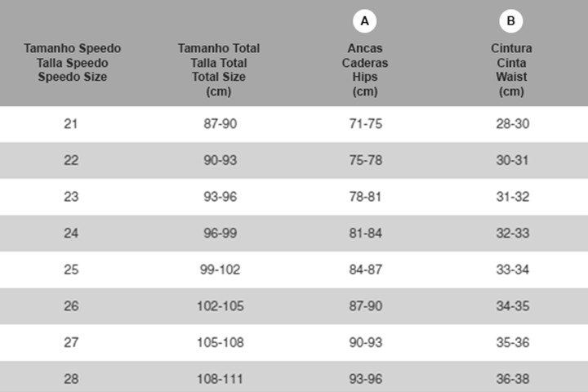The image size is (588, 392).
Task: Click the circled A hips marker
Action: [x=364, y=21]
